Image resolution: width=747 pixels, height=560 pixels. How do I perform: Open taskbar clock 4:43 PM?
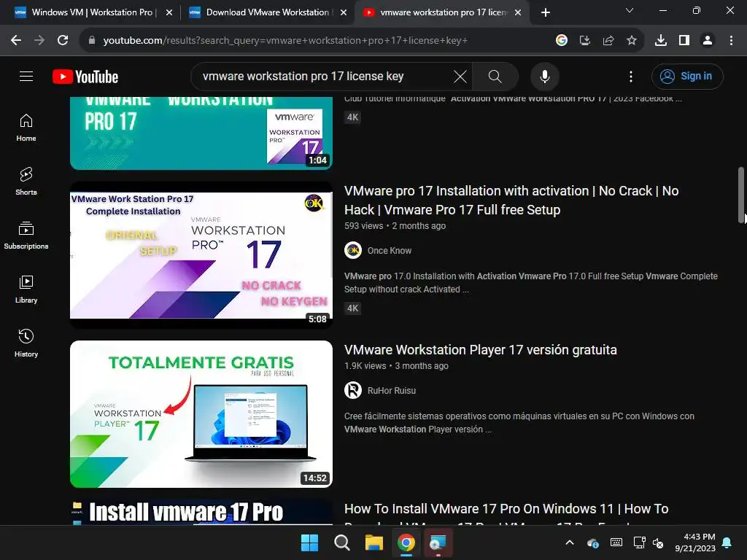pyautogui.click(x=695, y=542)
